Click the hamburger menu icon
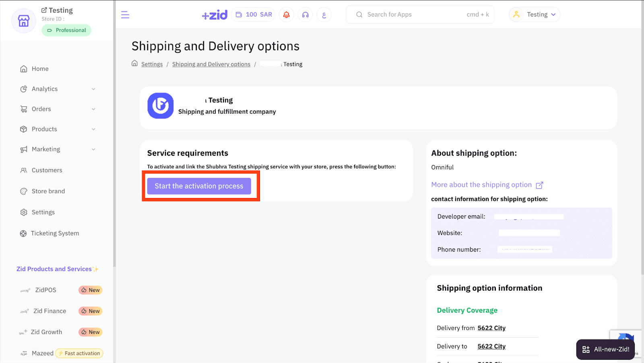The height and width of the screenshot is (363, 644). (x=125, y=15)
